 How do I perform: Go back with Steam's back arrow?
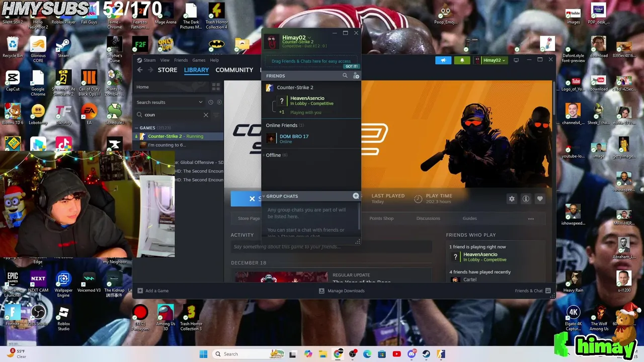click(140, 70)
